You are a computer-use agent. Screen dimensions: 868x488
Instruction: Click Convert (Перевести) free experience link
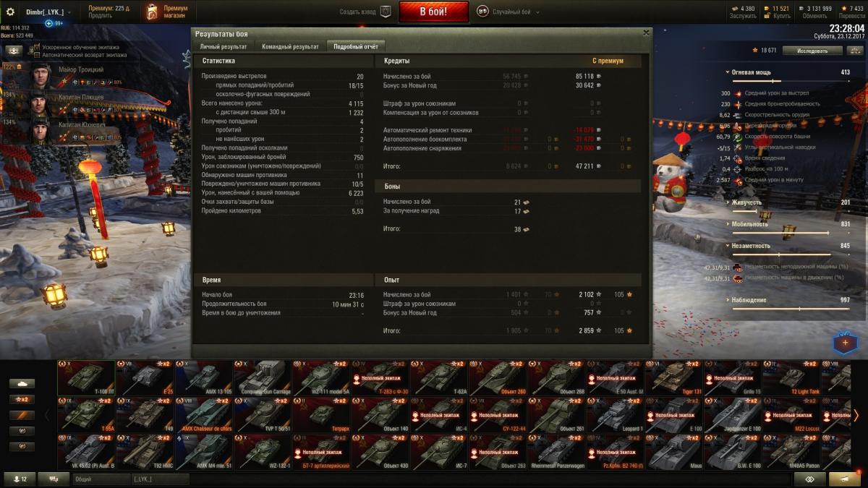point(851,16)
